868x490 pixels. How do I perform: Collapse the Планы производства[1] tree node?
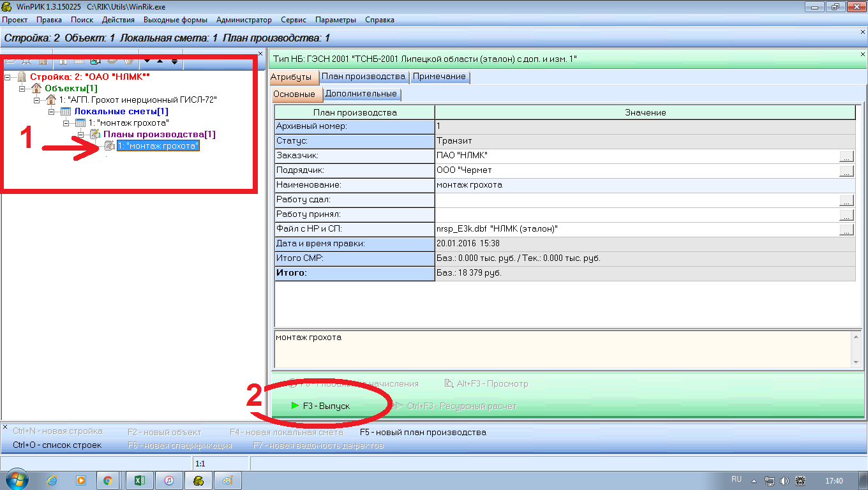[80, 134]
